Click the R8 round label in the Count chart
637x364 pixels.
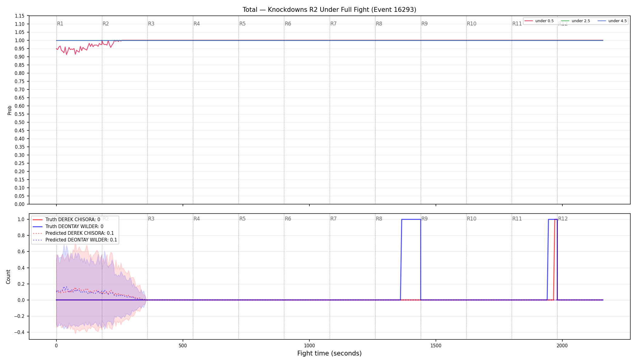[x=379, y=219]
